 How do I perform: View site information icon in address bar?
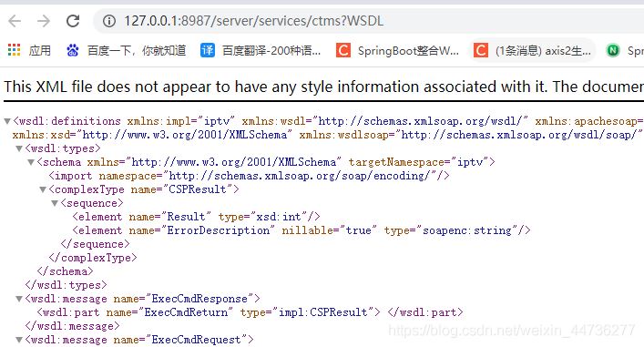108,21
